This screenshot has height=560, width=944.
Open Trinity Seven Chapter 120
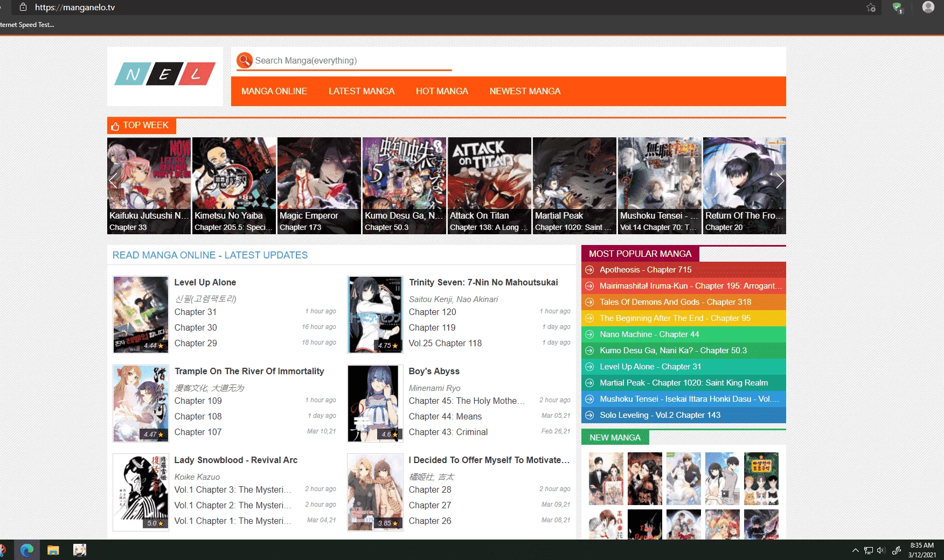tap(432, 312)
